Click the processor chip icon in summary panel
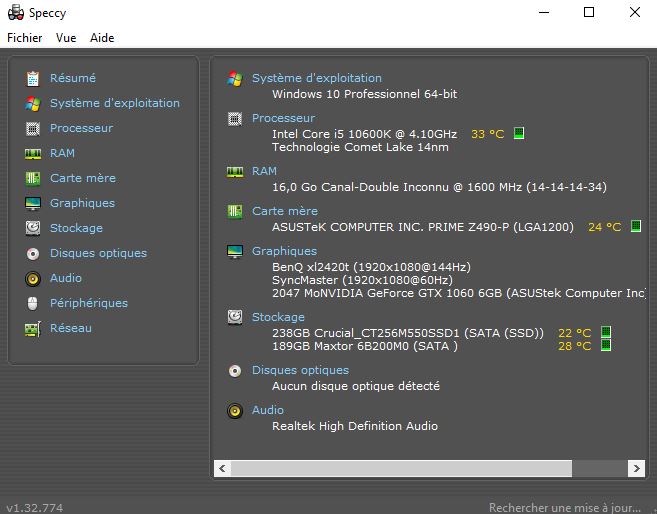 (x=235, y=119)
